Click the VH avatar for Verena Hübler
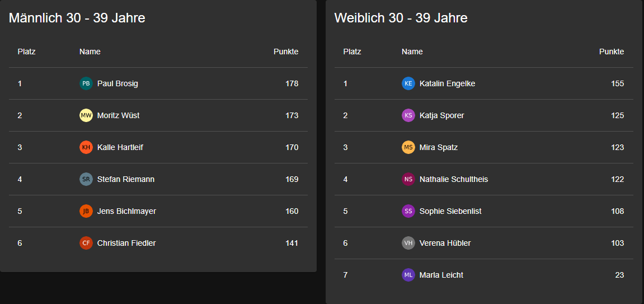Viewport: 644px width, 304px height. pyautogui.click(x=408, y=243)
